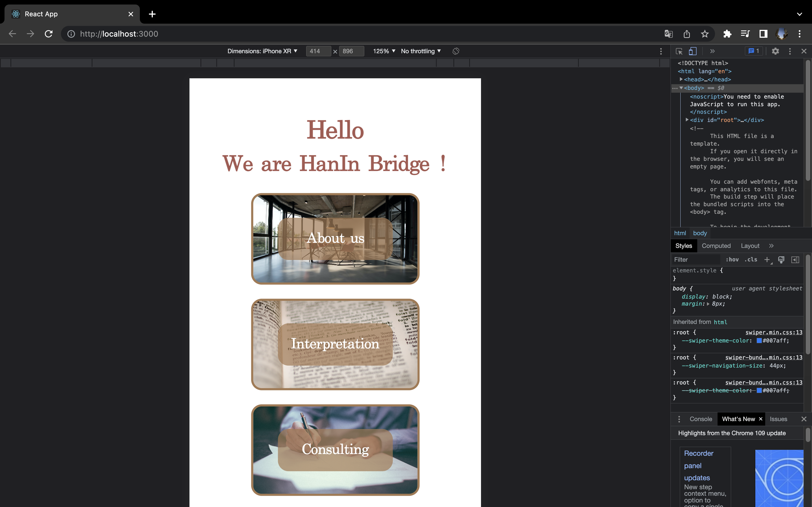Toggle the :hov element state panel
This screenshot has height=507, width=812.
(x=732, y=259)
